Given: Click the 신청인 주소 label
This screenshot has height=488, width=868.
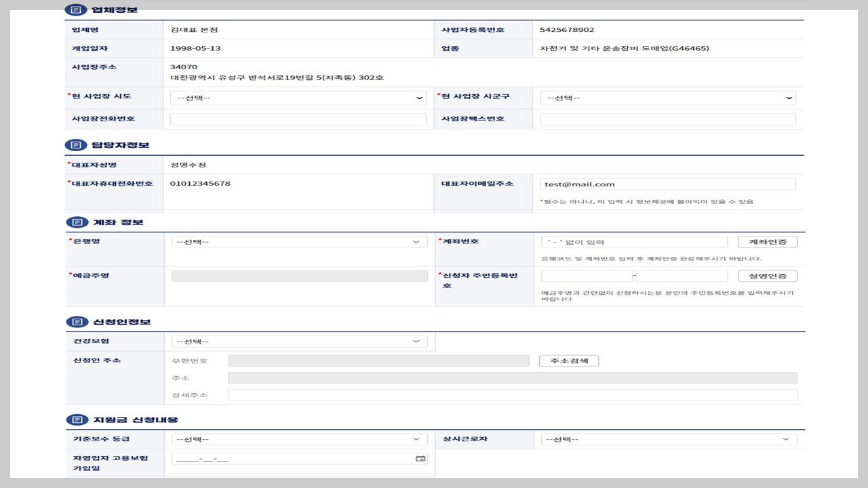Looking at the screenshot, I should [96, 360].
